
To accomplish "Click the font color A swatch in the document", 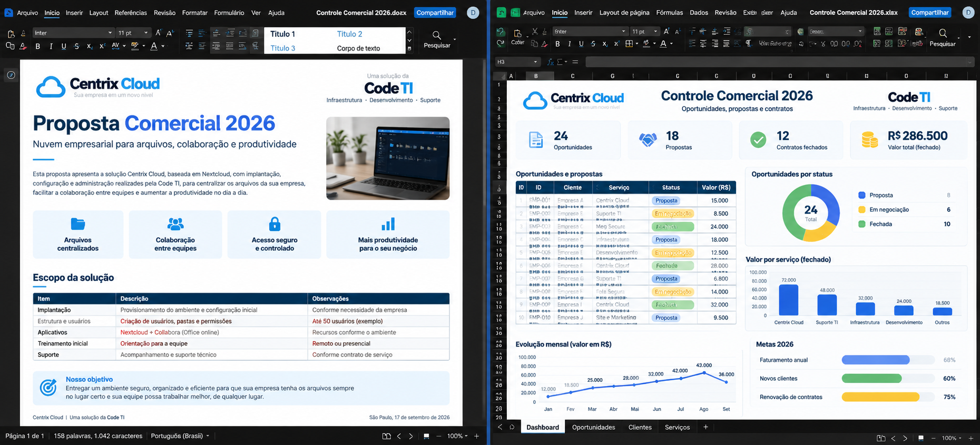I will pyautogui.click(x=154, y=46).
